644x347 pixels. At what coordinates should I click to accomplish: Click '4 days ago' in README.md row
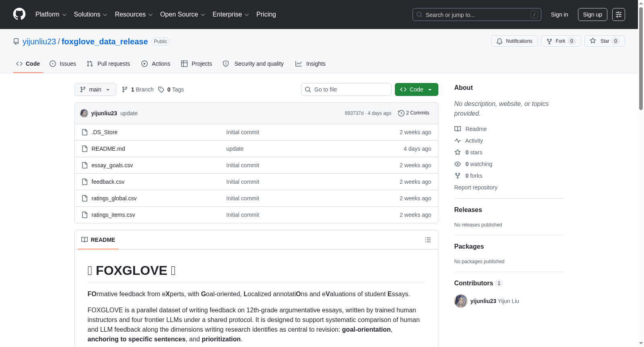click(417, 149)
